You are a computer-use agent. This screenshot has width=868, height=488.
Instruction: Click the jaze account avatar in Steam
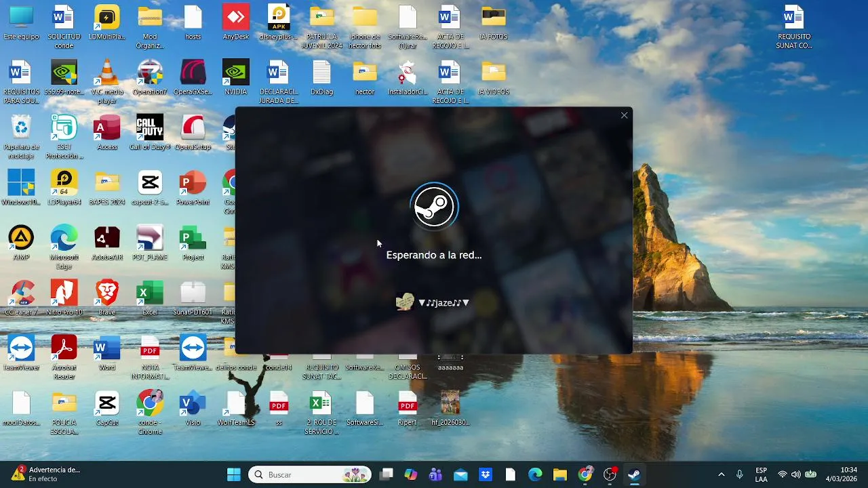tap(405, 302)
